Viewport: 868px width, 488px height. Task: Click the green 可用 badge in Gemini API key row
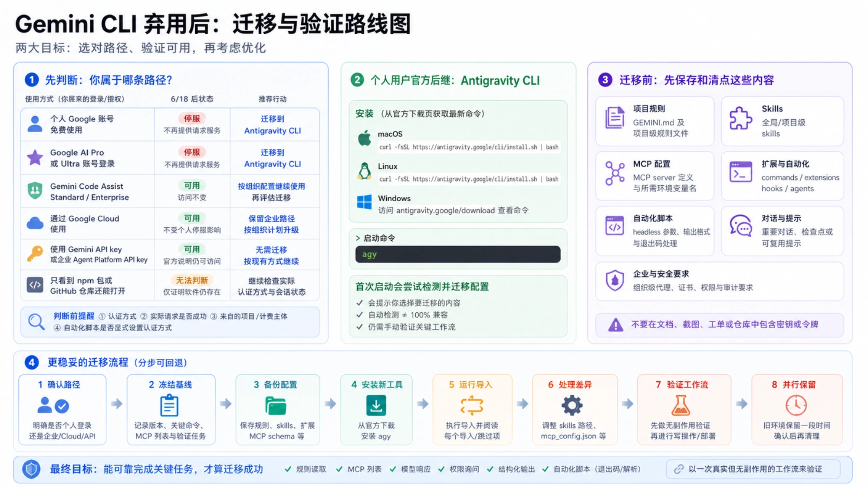(192, 249)
